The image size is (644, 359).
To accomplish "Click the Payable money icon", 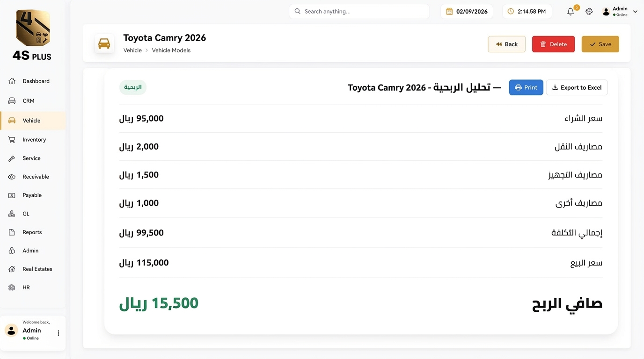I will tap(12, 195).
